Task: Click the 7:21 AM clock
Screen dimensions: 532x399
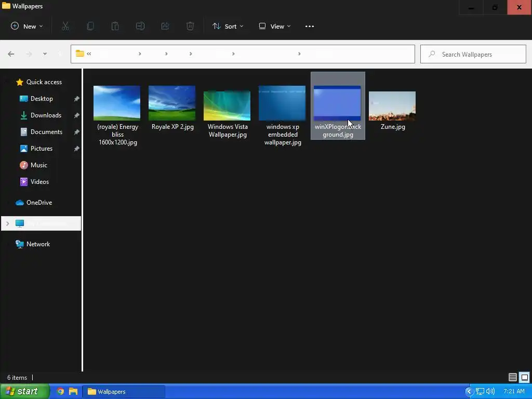Action: click(514, 392)
